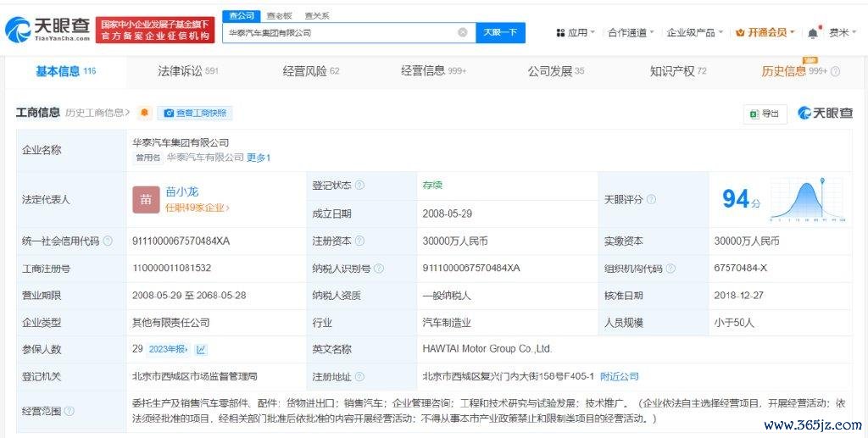The height and width of the screenshot is (438, 868).
Task: Click organization code 67570484-X
Action: click(741, 269)
